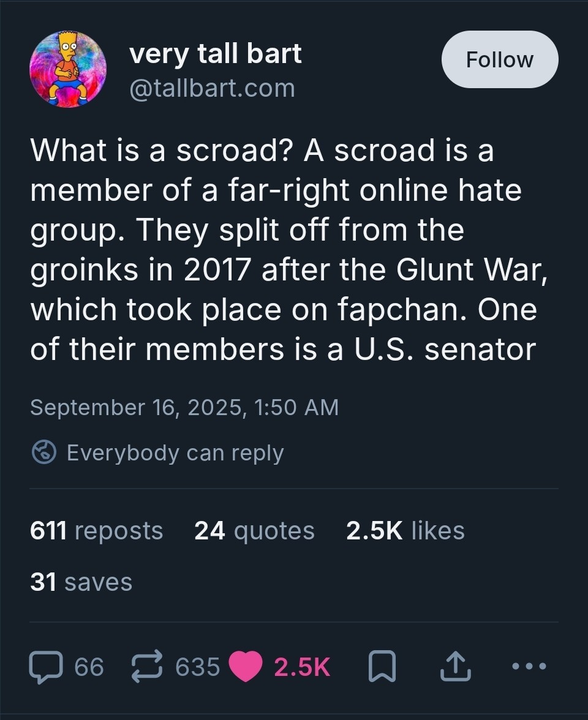Click the September 16, 2025 timestamp
Viewport: 588px width, 720px height.
(x=184, y=407)
